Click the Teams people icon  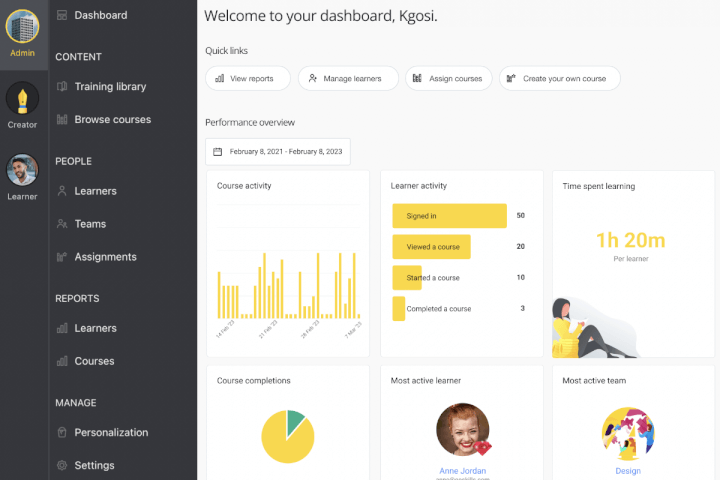pyautogui.click(x=62, y=224)
